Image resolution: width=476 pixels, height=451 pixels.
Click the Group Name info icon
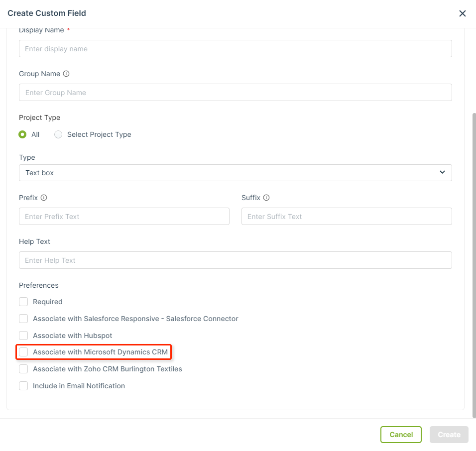66,73
